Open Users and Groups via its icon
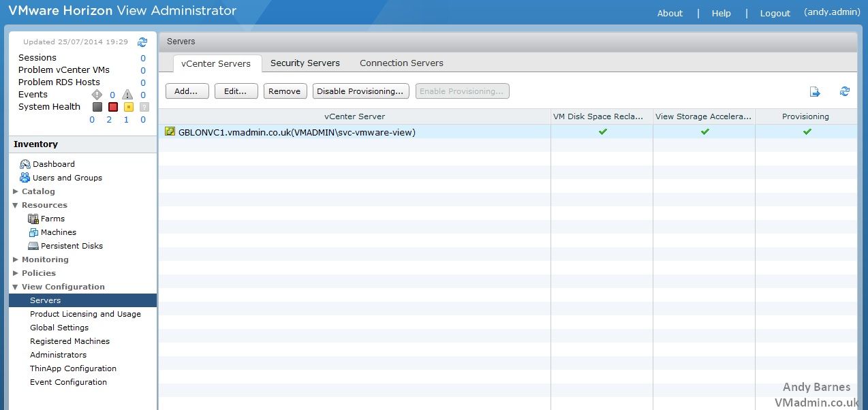Viewport: 868px width, 410px height. tap(25, 178)
